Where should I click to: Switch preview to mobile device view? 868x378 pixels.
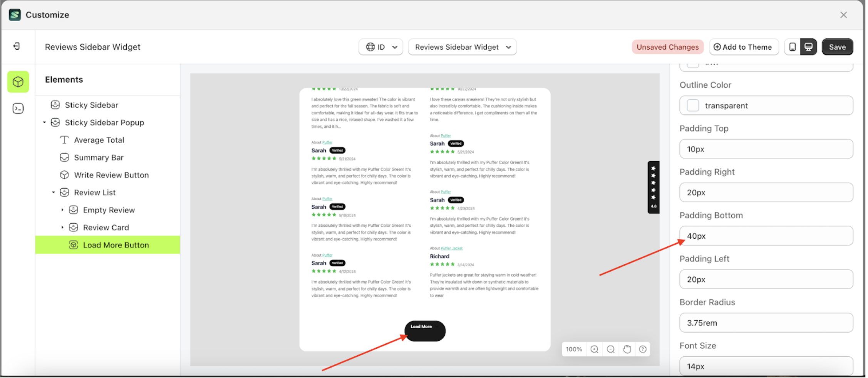coord(792,47)
